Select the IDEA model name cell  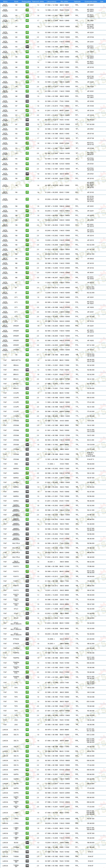[x=16, y=464]
